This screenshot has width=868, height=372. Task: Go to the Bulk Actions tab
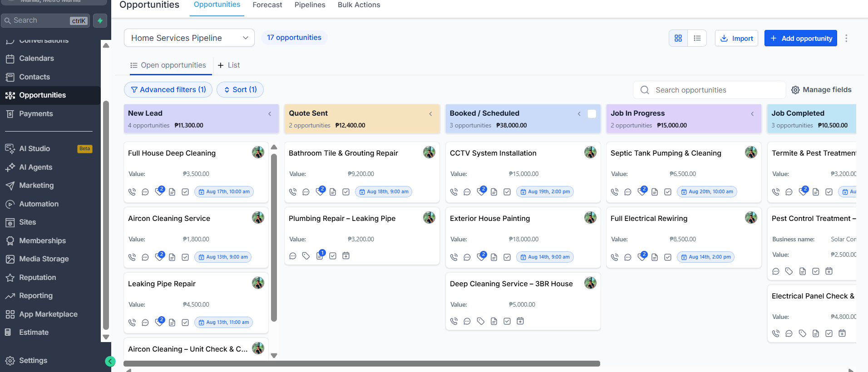359,5
